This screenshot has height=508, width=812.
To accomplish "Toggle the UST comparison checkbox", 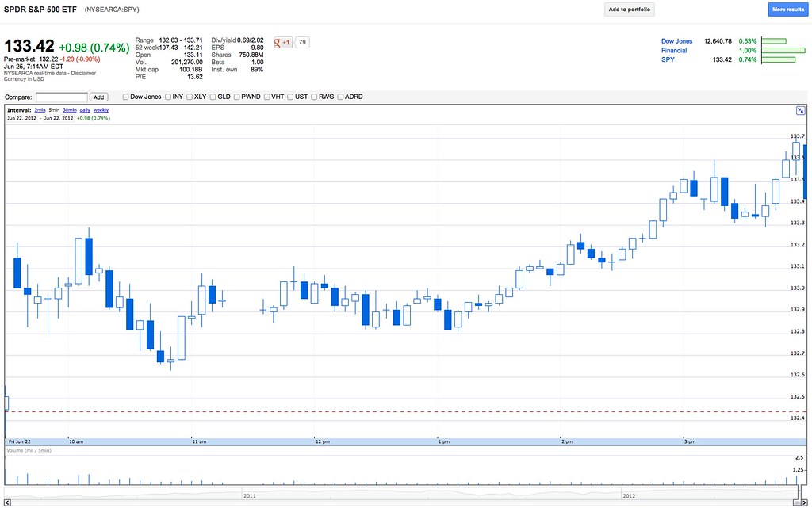I will tap(290, 97).
